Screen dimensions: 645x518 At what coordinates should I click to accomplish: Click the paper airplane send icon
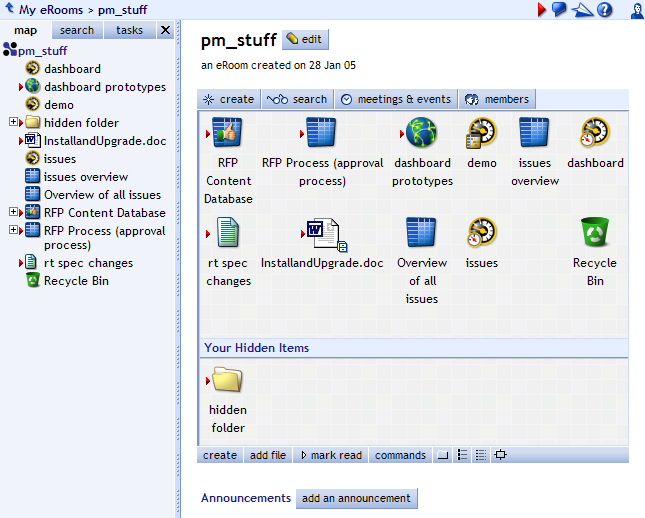(582, 9)
